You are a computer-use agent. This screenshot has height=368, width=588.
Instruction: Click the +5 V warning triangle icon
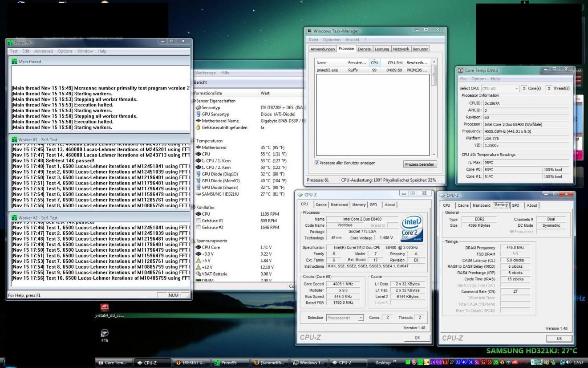pos(199,260)
